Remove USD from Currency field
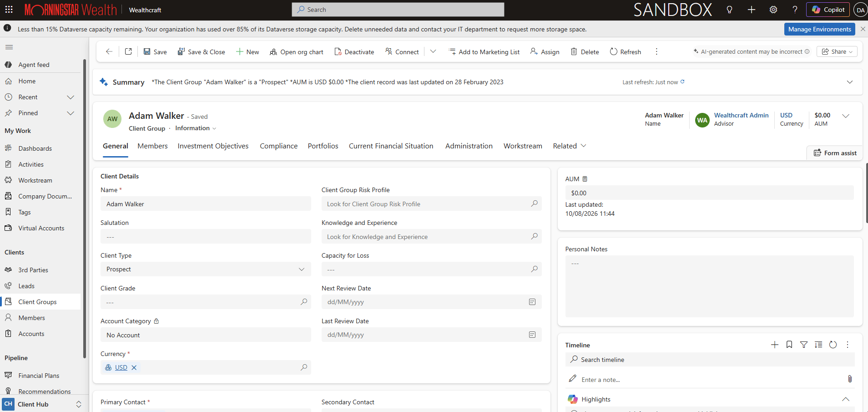This screenshot has height=412, width=868. [x=134, y=367]
